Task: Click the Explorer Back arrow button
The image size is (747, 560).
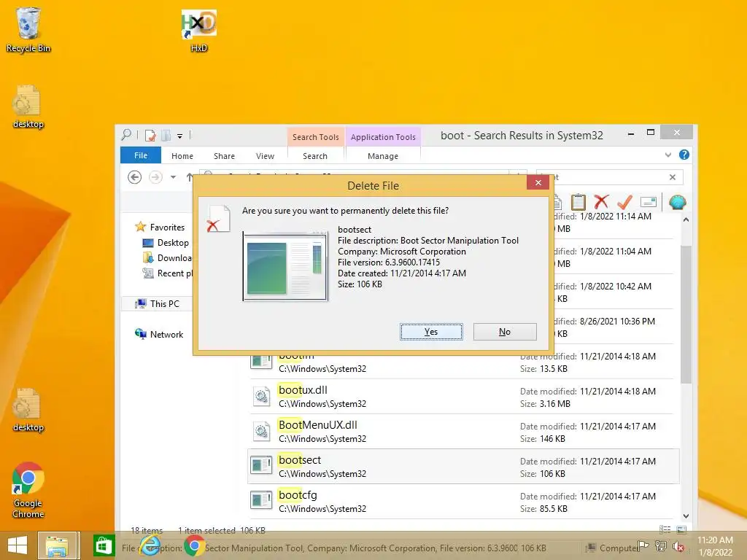Action: coord(135,177)
